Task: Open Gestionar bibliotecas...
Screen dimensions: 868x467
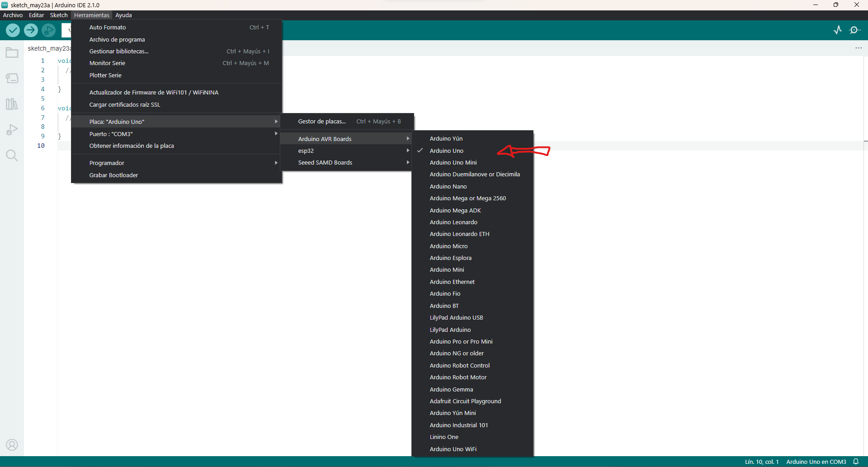Action: pos(177,52)
